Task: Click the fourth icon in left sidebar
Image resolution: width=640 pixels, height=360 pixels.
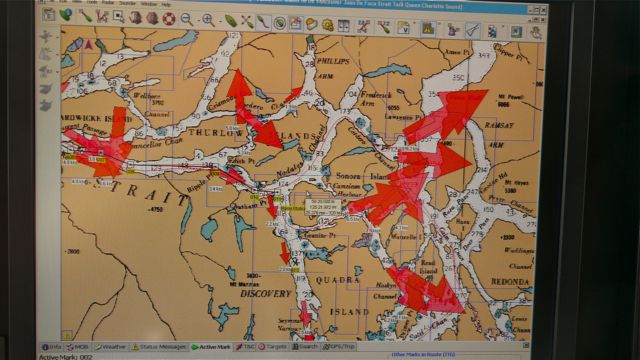Action: coord(46,88)
